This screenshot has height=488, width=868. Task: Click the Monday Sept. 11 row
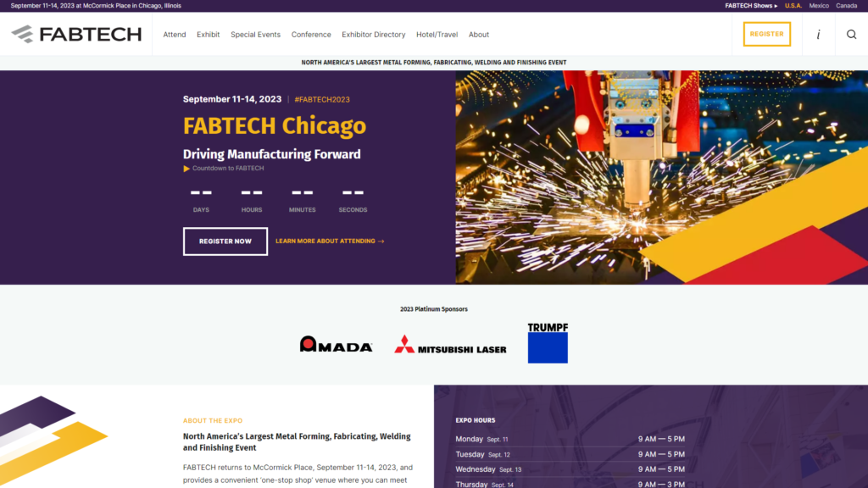[570, 439]
